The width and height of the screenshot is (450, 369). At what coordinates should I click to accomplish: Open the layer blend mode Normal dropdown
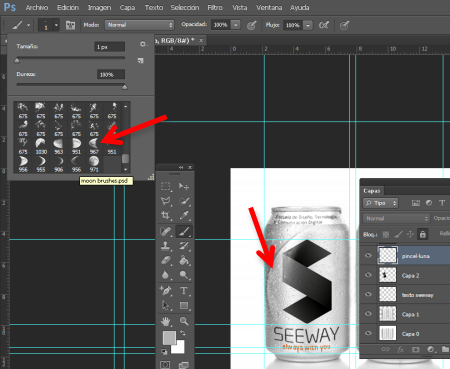click(396, 218)
